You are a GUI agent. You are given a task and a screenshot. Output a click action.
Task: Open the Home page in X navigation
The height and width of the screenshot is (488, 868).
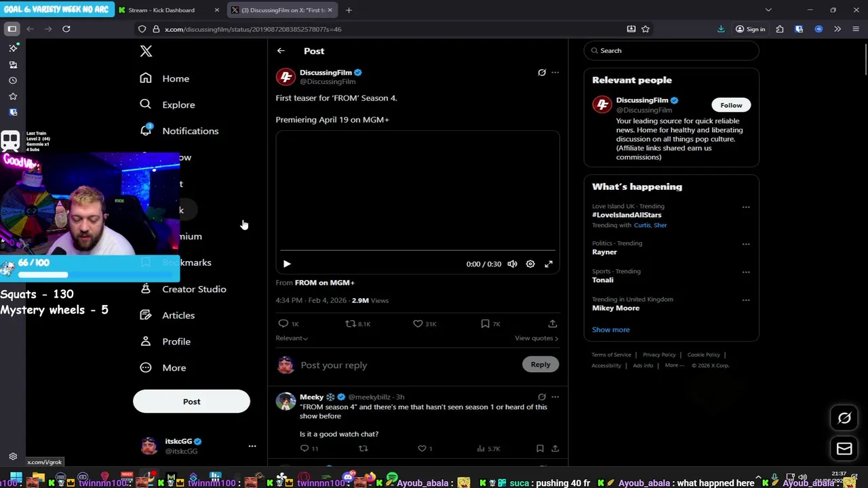[165, 79]
